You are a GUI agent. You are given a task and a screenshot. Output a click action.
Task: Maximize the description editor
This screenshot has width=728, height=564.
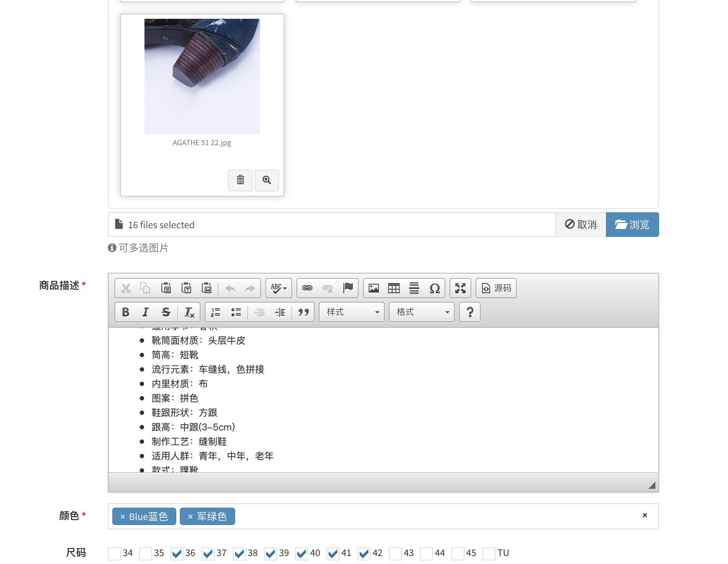coord(460,288)
